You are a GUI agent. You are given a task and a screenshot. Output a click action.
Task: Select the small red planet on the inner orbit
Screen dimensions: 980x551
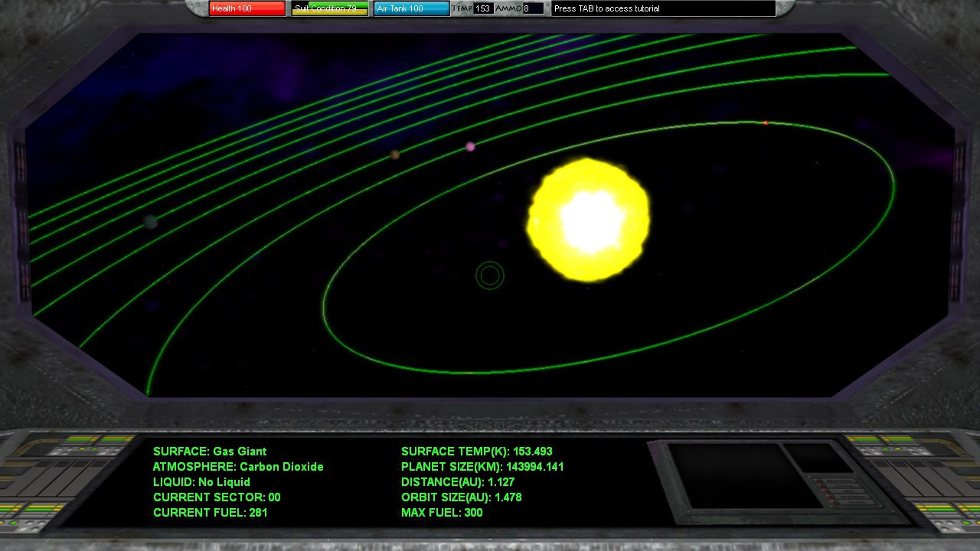coord(766,122)
